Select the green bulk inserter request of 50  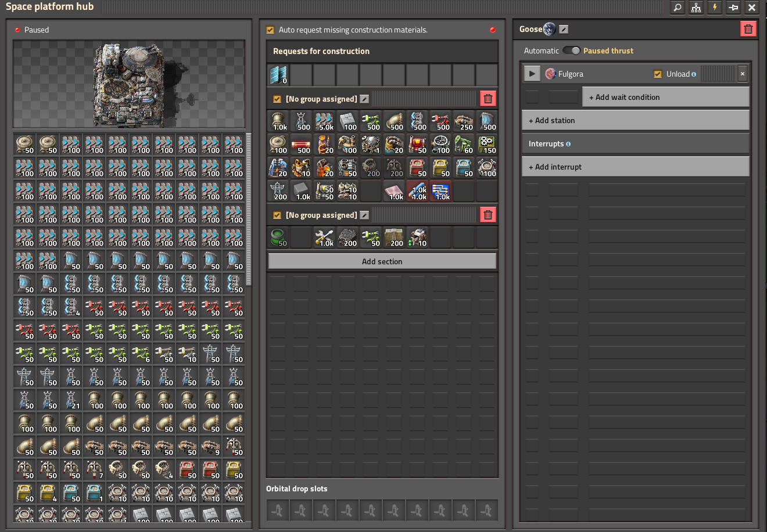point(371,238)
